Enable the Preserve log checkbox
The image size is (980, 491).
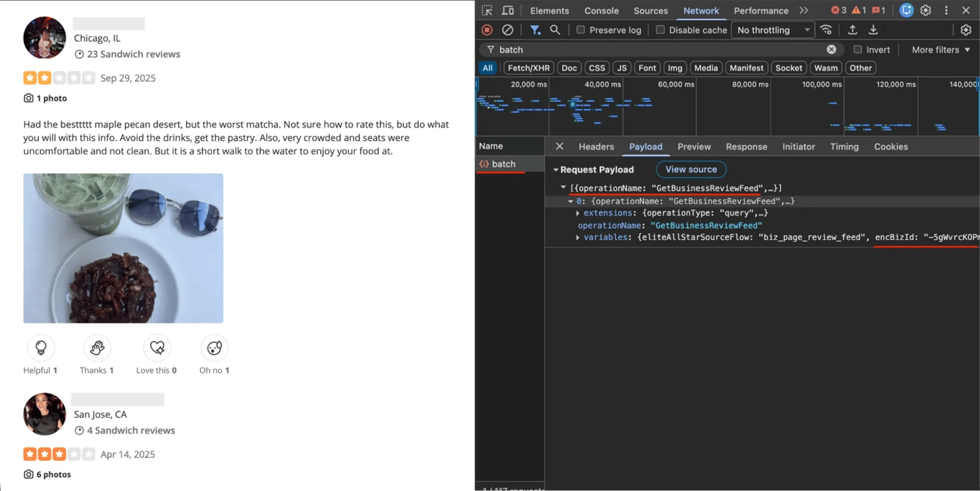coord(581,30)
